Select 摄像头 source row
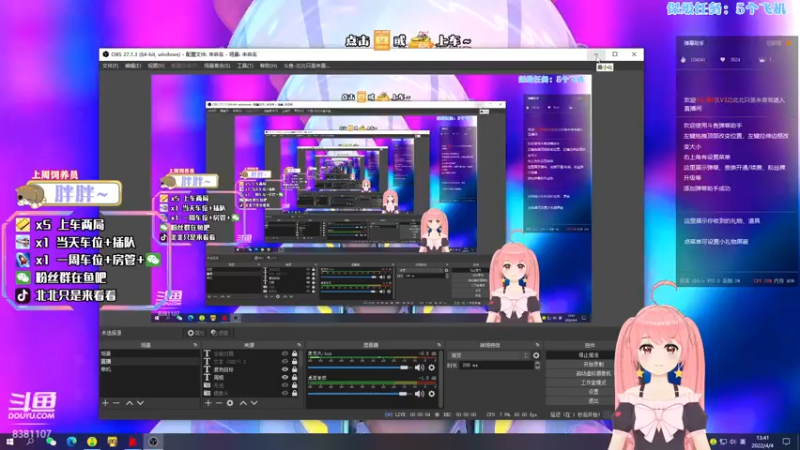This screenshot has height=450, width=800. [x=250, y=393]
